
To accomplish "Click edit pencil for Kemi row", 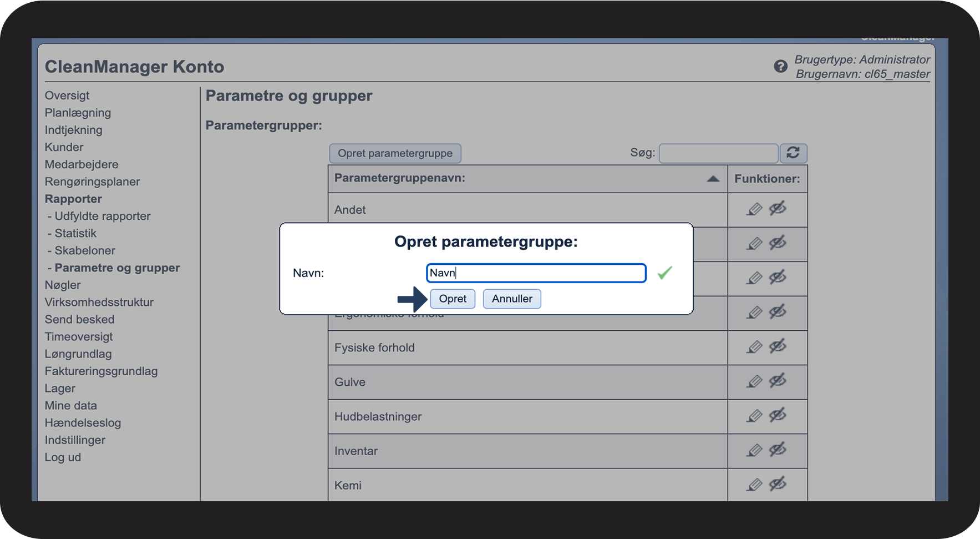I will pos(754,485).
